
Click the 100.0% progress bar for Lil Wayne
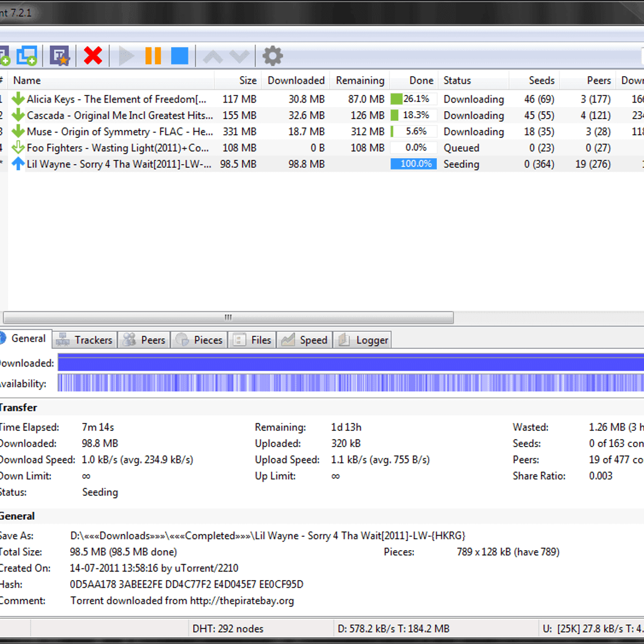[413, 164]
